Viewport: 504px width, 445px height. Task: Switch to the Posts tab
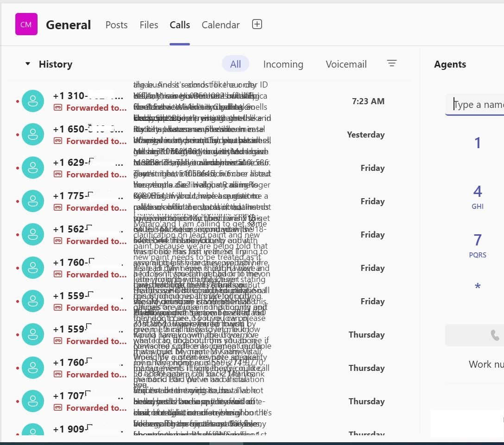(116, 25)
